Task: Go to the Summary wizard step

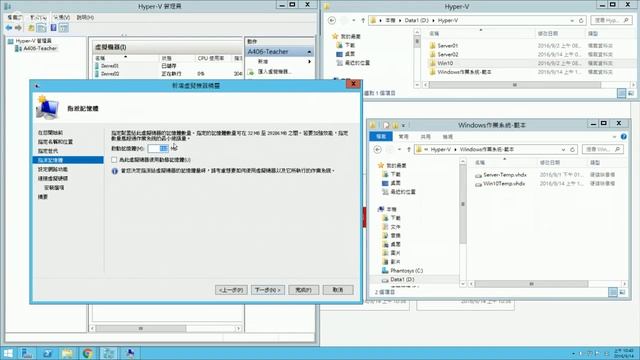Action: (43, 197)
